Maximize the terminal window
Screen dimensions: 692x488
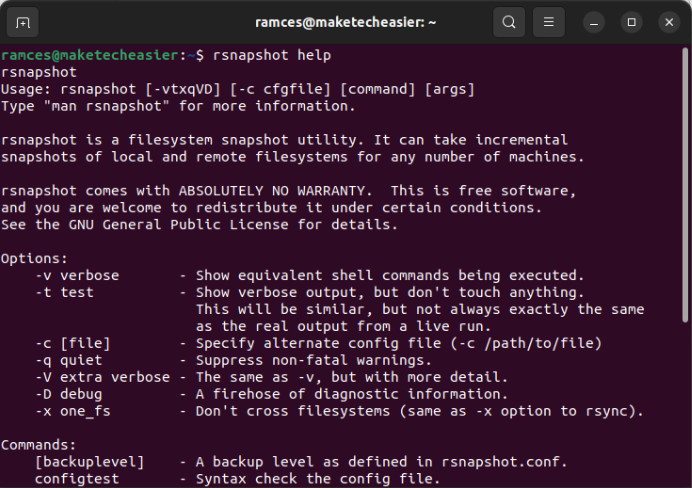(x=632, y=22)
